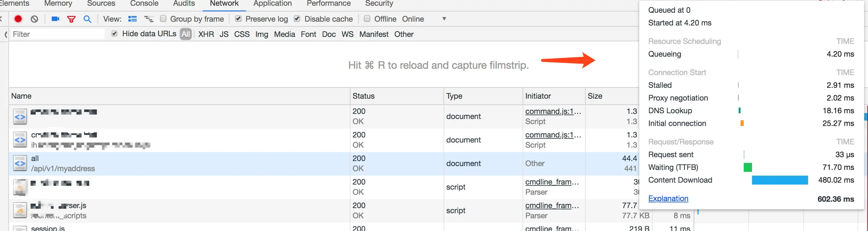
Task: Select the session.js request row
Action: click(180, 227)
